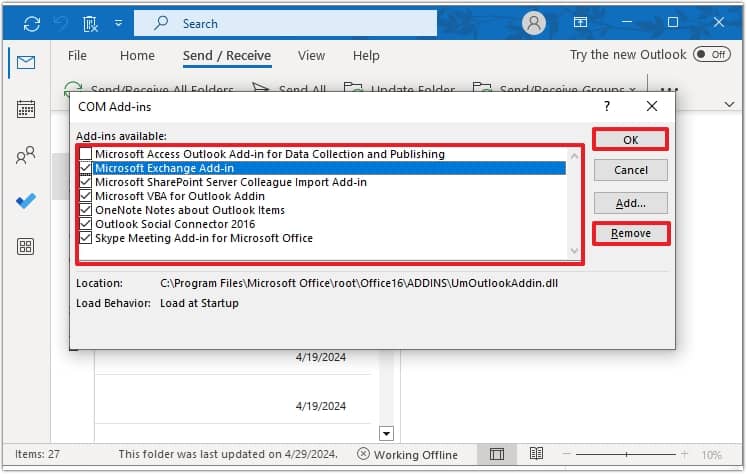Open the Help tab
Image resolution: width=747 pixels, height=474 pixels.
366,56
